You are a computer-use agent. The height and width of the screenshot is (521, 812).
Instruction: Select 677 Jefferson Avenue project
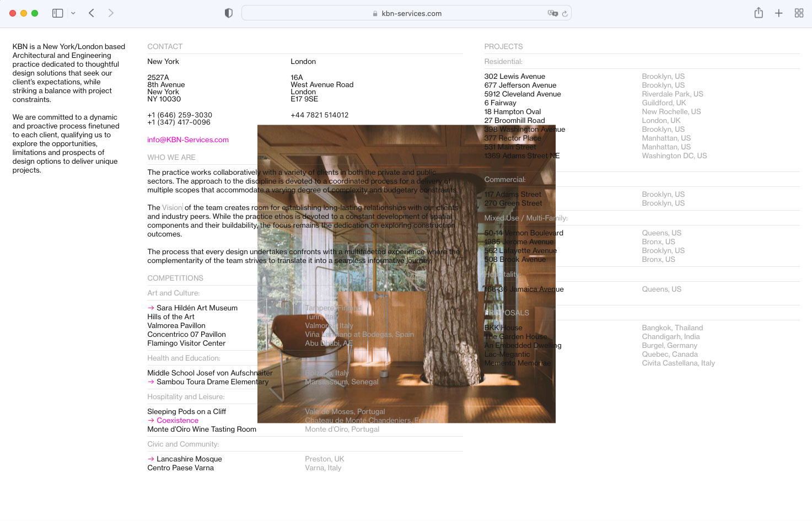pyautogui.click(x=520, y=85)
